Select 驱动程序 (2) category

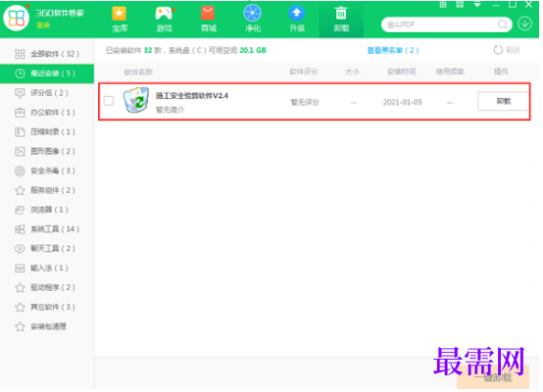47,287
